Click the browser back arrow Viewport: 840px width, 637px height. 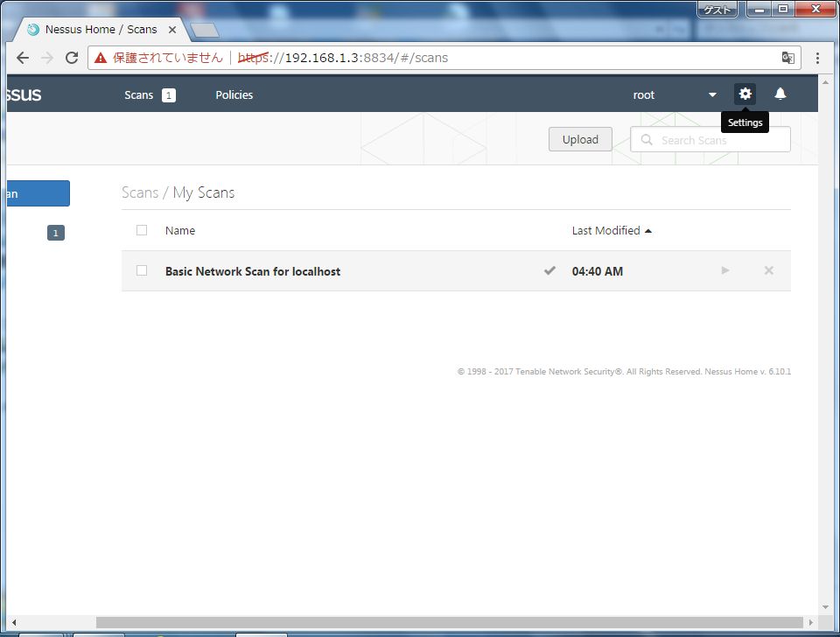pos(23,58)
